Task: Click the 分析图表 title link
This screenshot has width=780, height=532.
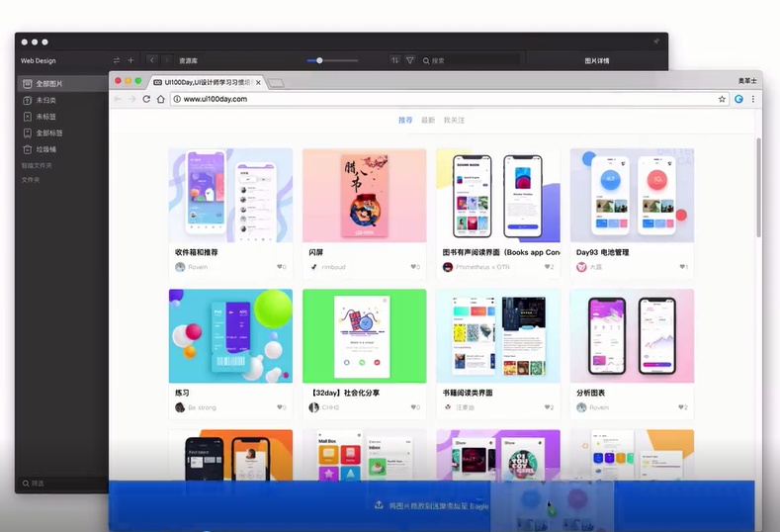Action: coord(590,393)
